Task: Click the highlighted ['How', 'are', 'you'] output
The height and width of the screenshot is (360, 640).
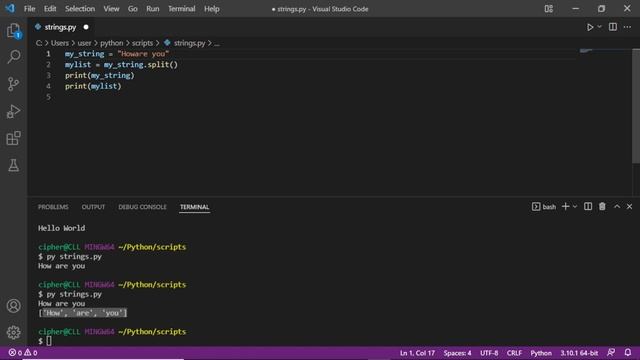Action: tap(82, 313)
